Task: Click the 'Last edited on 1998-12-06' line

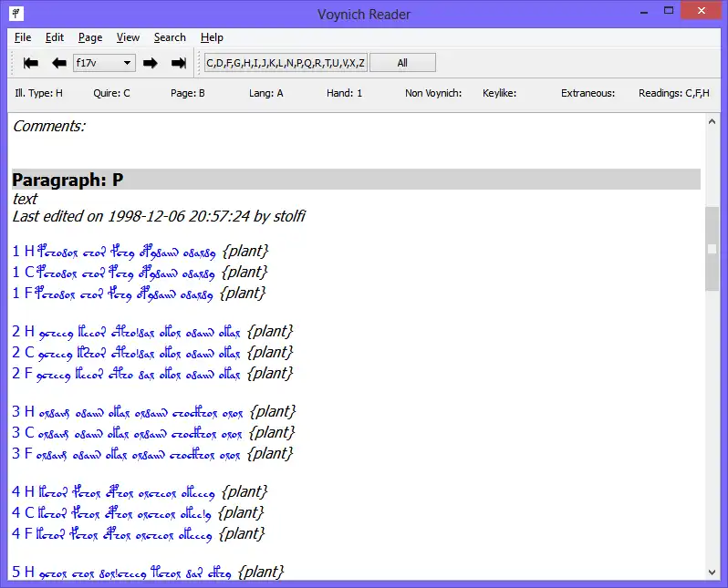Action: (159, 216)
